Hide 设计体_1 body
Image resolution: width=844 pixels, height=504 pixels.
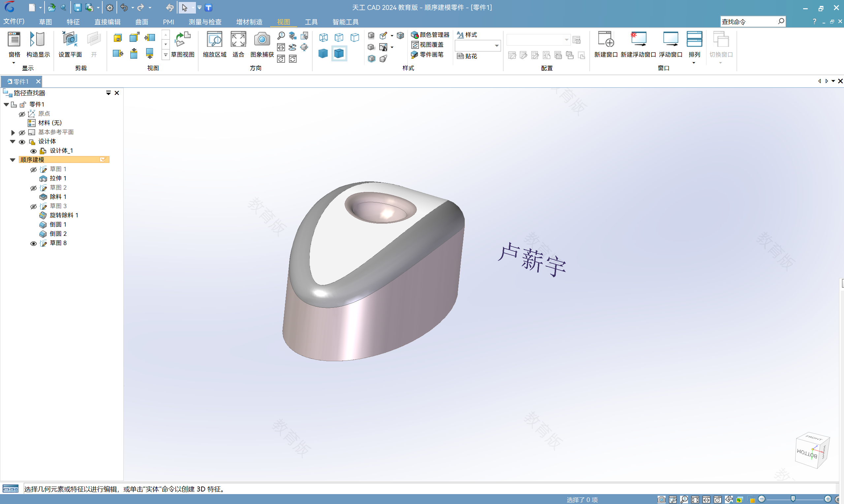tap(34, 151)
